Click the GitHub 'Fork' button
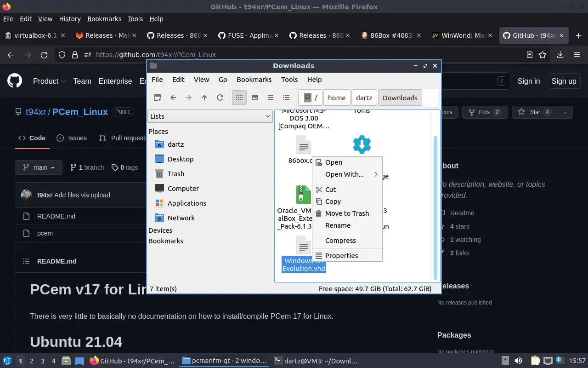The image size is (588, 368). tap(485, 112)
